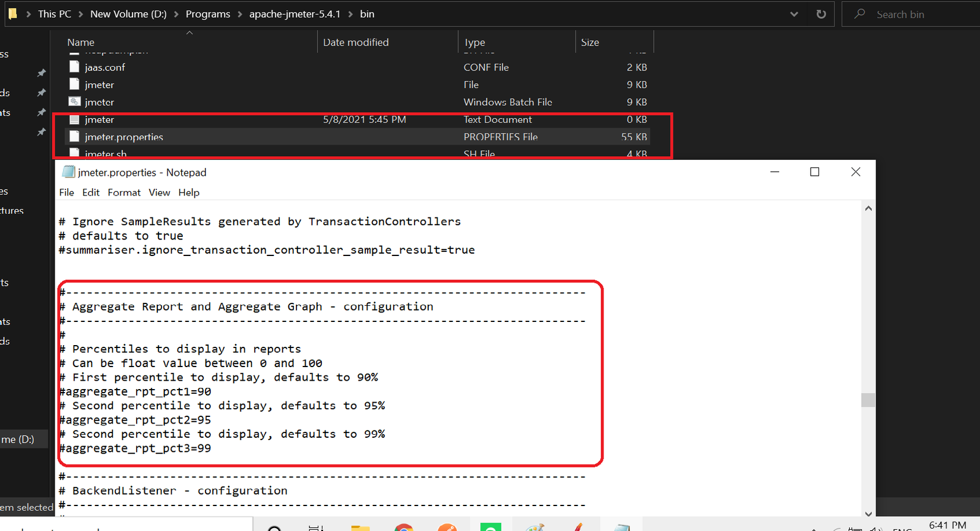Open the taskbar clock showing 6:41 PM
Viewport: 980px width, 531px height.
point(947,525)
